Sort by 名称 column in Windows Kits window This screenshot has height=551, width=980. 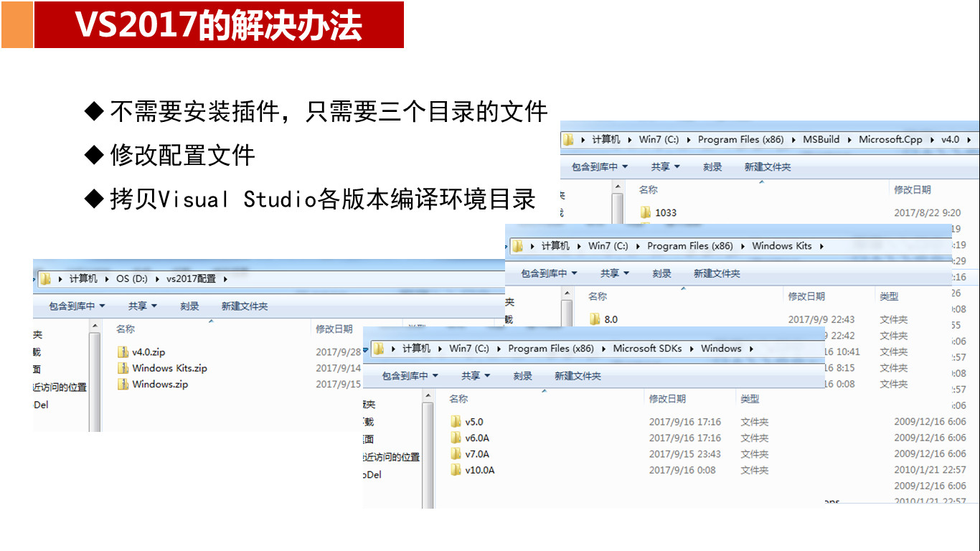(597, 296)
